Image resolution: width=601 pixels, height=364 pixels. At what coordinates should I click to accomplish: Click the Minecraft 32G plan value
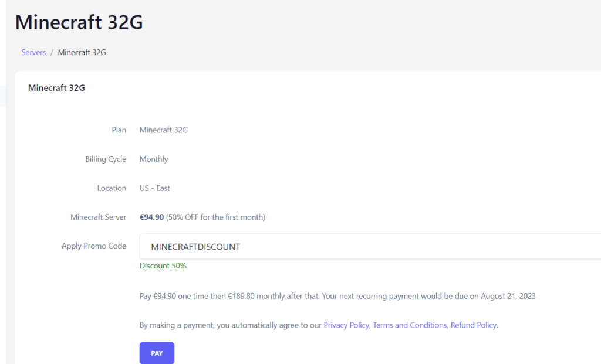[x=163, y=130]
